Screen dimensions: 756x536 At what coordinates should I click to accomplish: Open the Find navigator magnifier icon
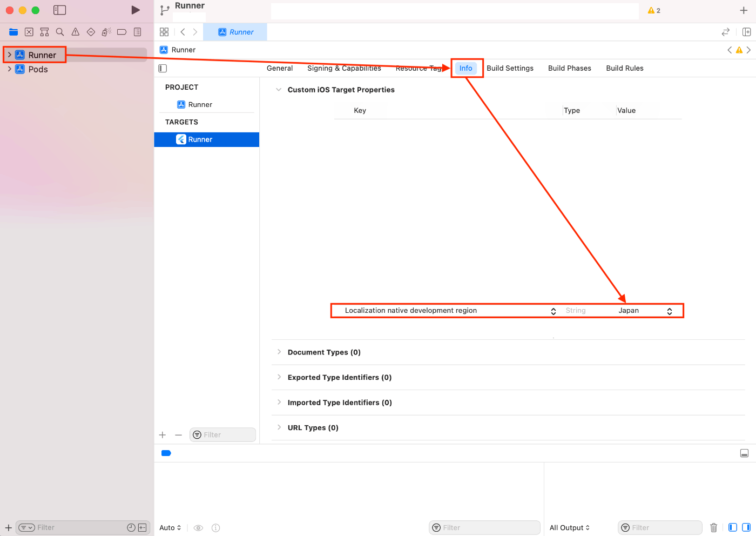(x=60, y=32)
